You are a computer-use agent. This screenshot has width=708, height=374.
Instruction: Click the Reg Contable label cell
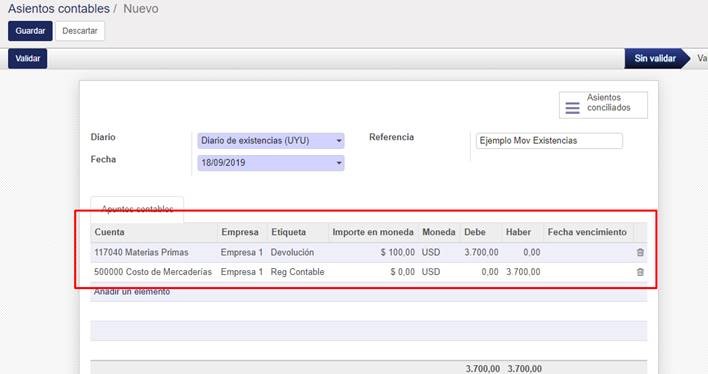(x=297, y=272)
